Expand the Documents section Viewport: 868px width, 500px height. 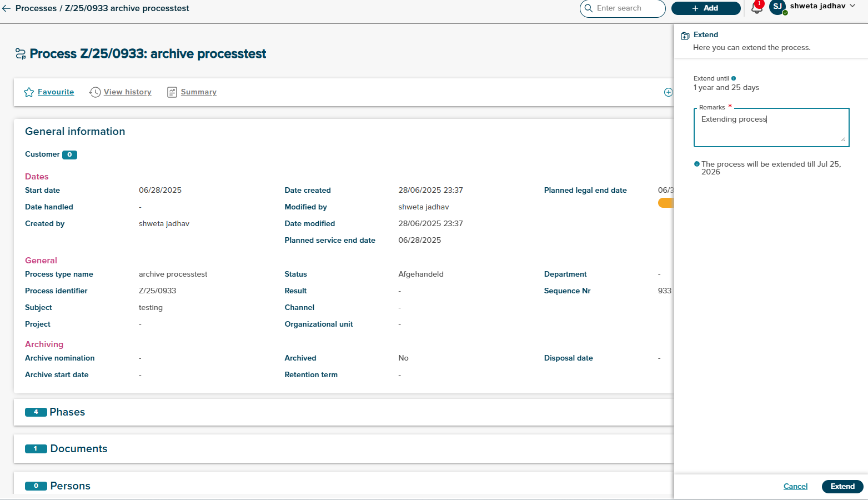78,449
